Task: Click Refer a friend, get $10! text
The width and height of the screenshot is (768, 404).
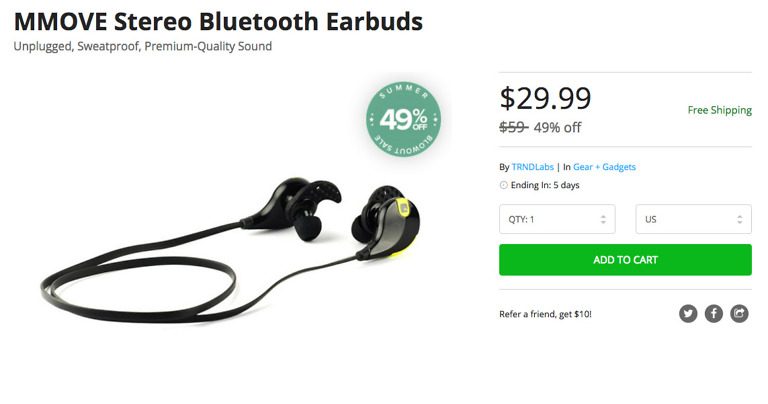Action: tap(545, 314)
